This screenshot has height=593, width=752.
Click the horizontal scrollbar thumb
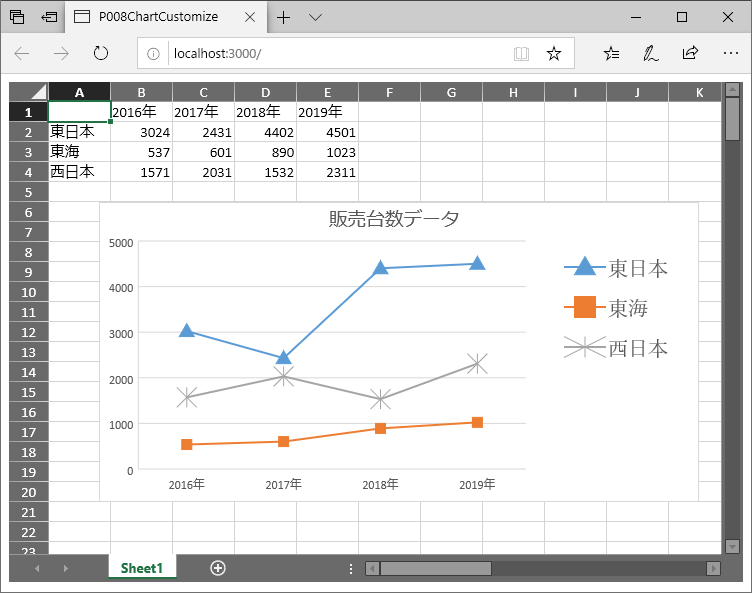click(x=435, y=569)
